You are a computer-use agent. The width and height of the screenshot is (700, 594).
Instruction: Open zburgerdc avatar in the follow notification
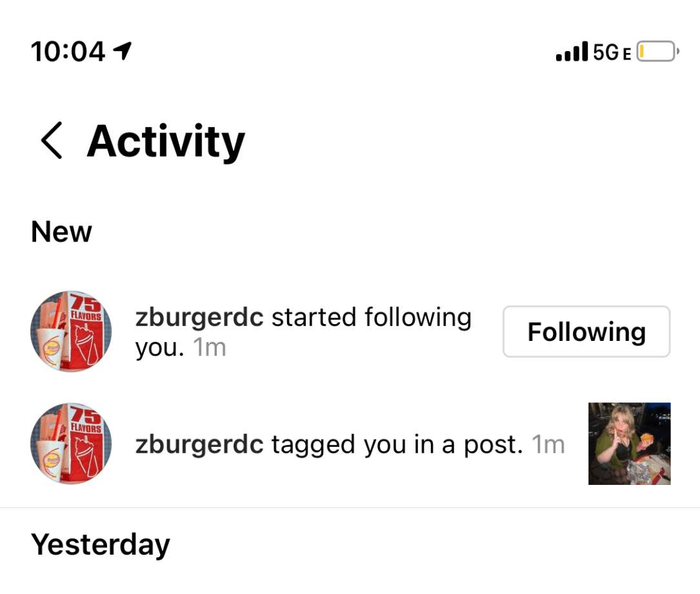click(71, 331)
